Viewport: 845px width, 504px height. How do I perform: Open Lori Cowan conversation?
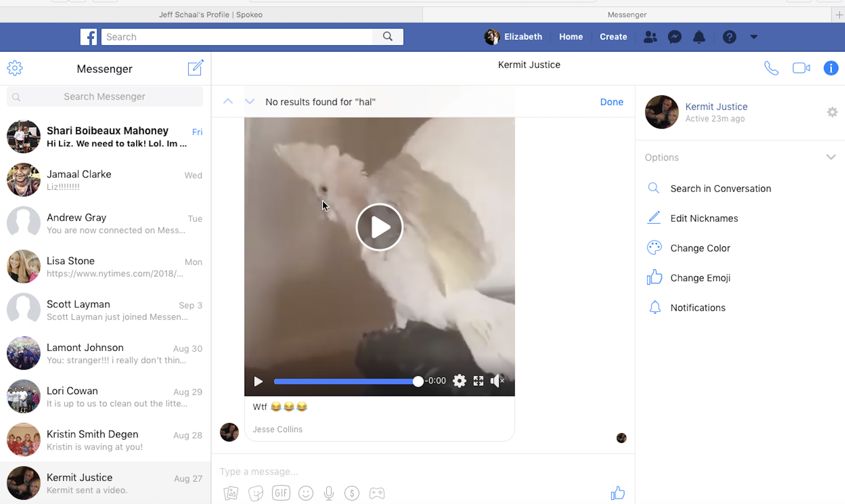point(105,396)
